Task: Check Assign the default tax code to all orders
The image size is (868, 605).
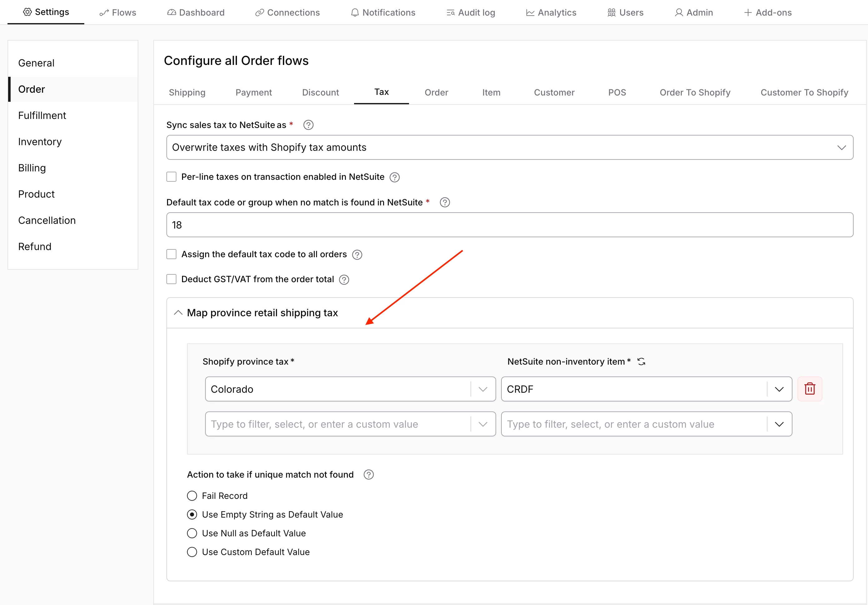Action: [x=172, y=254]
